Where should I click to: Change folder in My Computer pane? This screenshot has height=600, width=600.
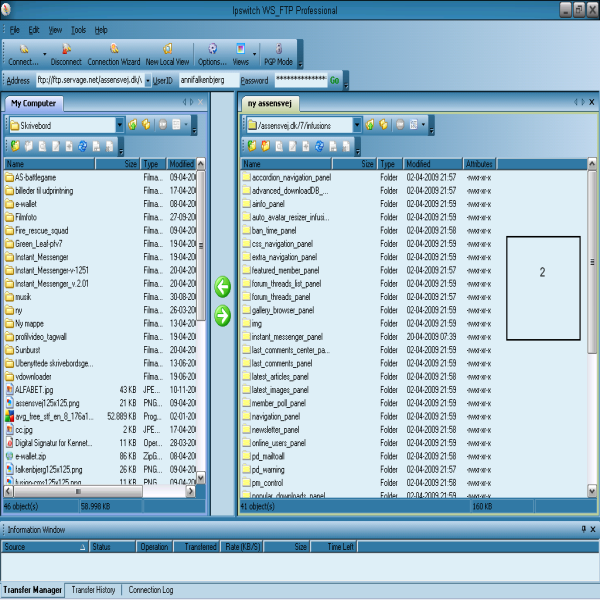(15, 146)
